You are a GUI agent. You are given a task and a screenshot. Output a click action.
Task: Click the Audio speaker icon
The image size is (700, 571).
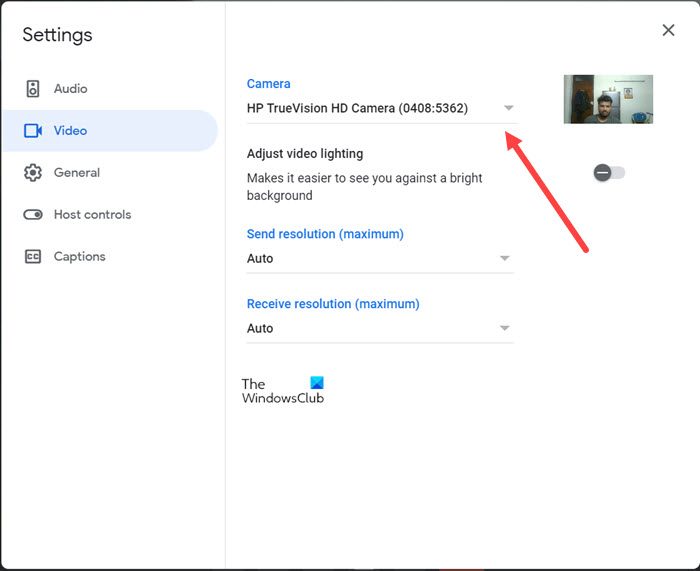pyautogui.click(x=33, y=89)
